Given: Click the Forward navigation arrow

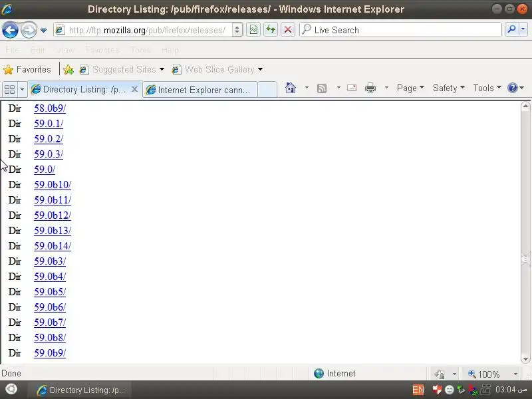Looking at the screenshot, I should click(29, 30).
